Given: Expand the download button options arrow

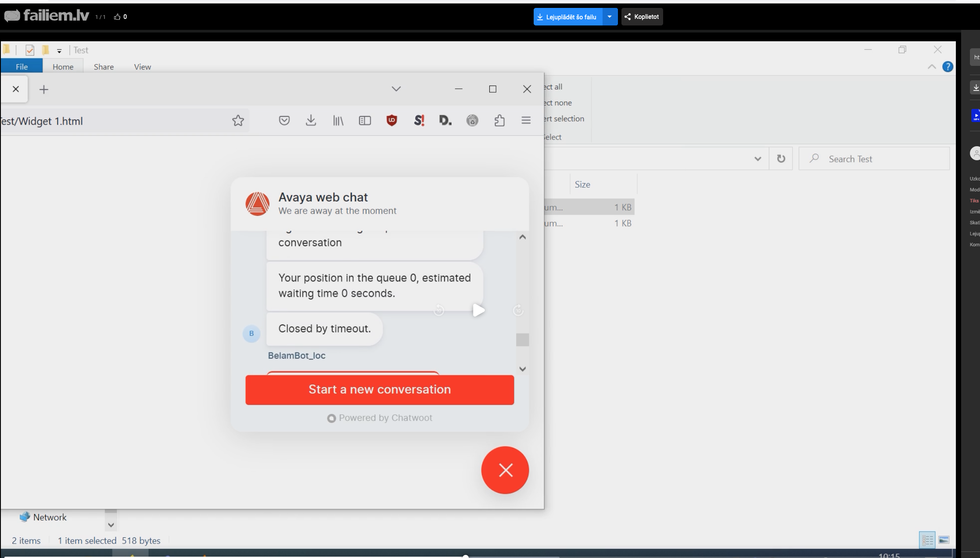Looking at the screenshot, I should (x=610, y=17).
